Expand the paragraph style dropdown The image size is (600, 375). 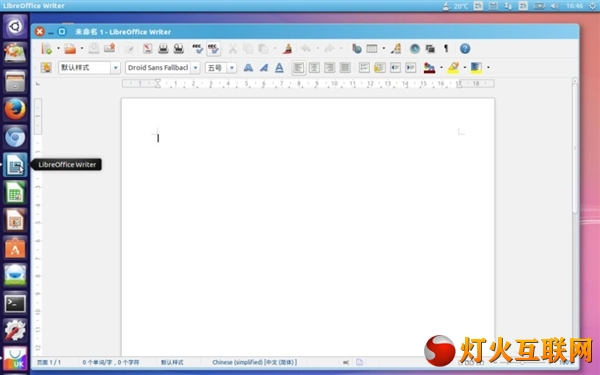pyautogui.click(x=116, y=68)
